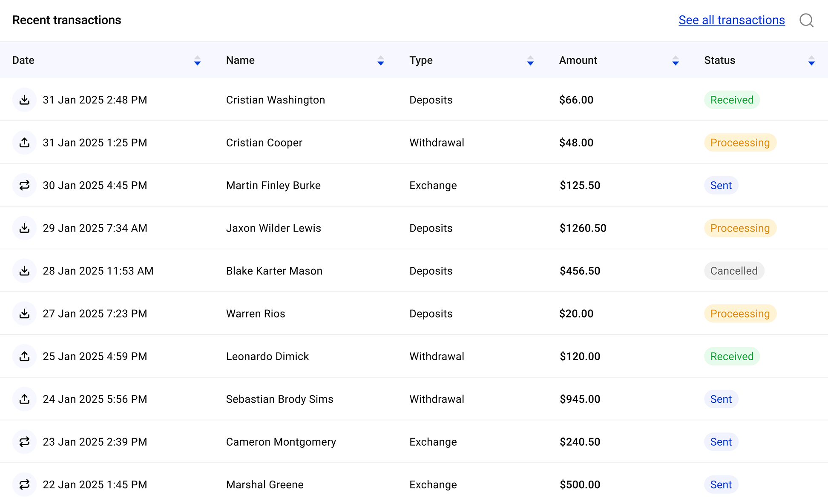Image resolution: width=828 pixels, height=504 pixels.
Task: Sort table by Type column arrows
Action: (530, 60)
